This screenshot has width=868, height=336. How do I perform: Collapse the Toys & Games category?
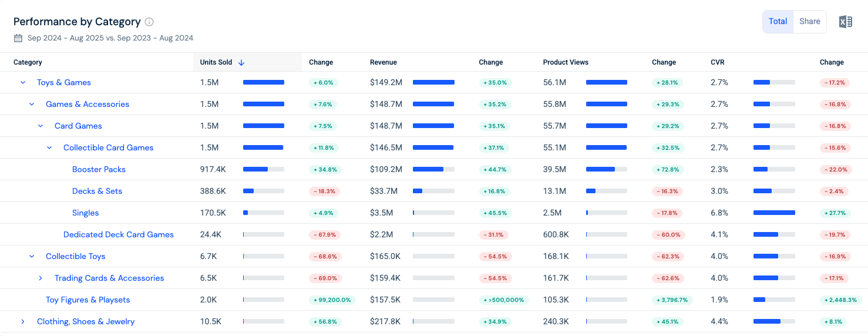[x=23, y=83]
